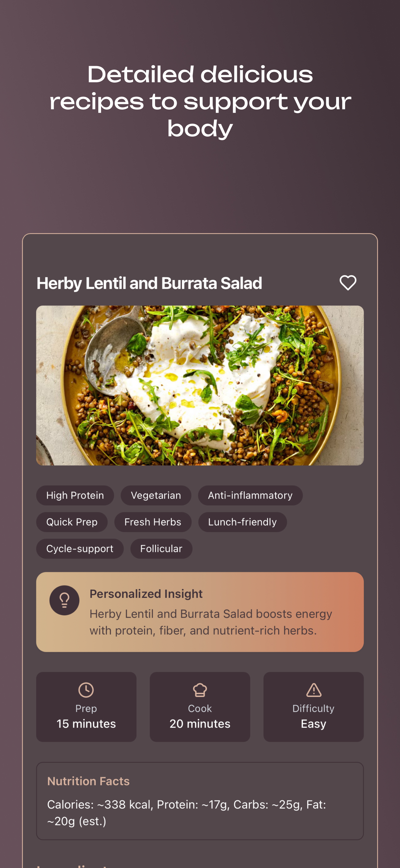The image size is (400, 868).
Task: Select the Vegetarian tag
Action: (156, 495)
